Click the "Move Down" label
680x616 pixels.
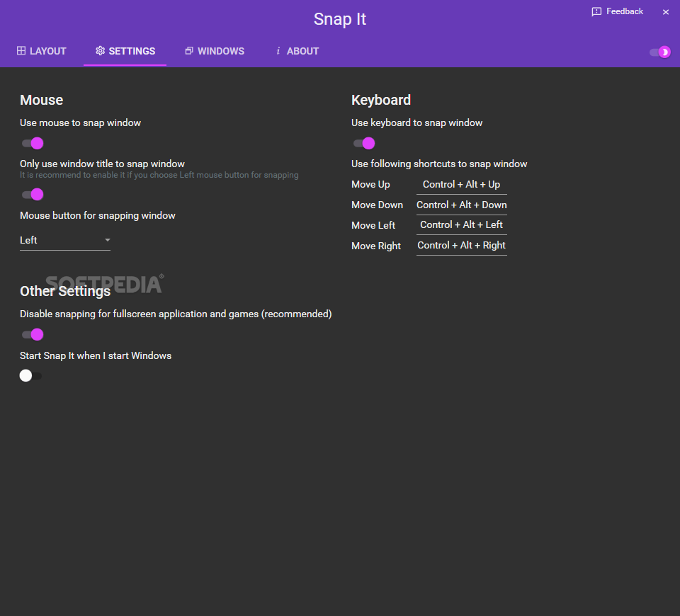(377, 205)
